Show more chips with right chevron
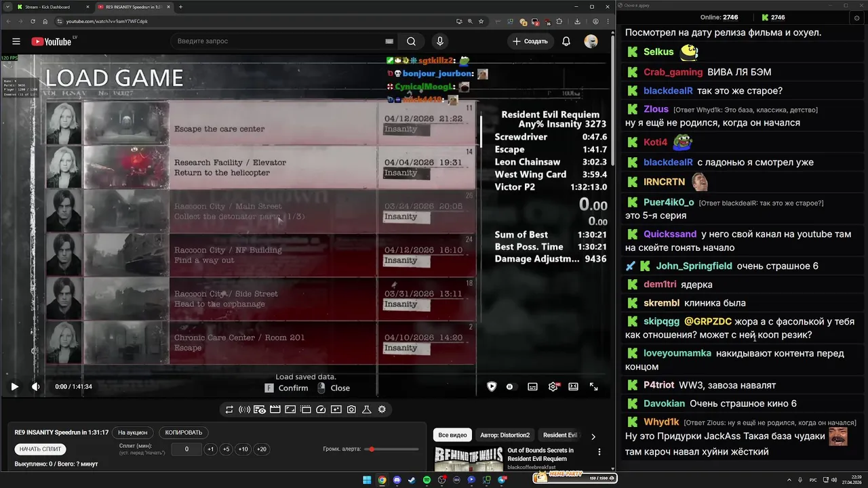Screen dimensions: 868x488 593,436
